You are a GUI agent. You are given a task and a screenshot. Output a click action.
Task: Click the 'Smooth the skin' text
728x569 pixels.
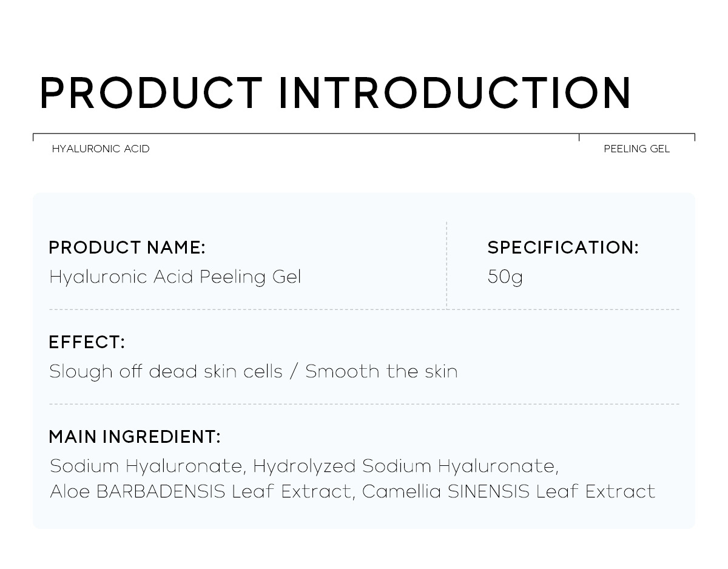[381, 371]
